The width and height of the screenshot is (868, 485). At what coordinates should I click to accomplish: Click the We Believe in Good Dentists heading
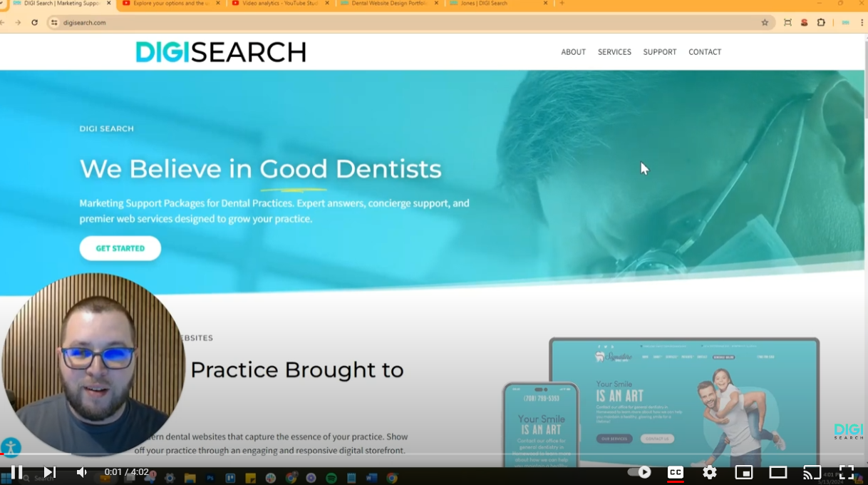tap(260, 169)
